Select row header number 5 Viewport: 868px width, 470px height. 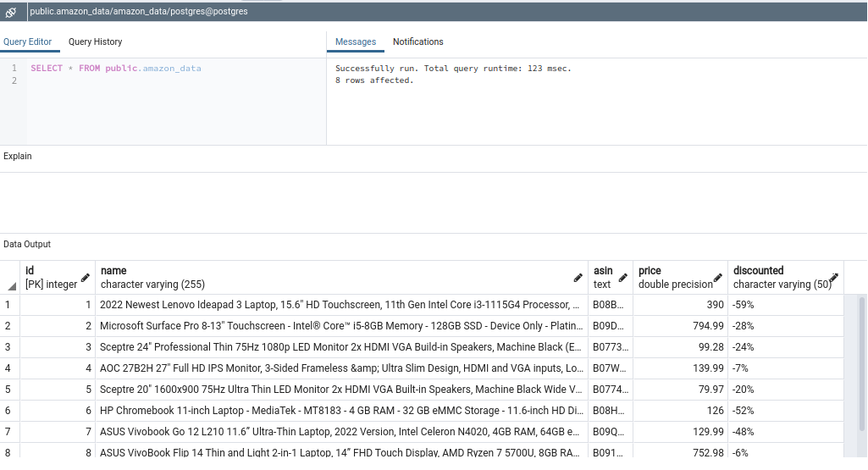point(10,390)
